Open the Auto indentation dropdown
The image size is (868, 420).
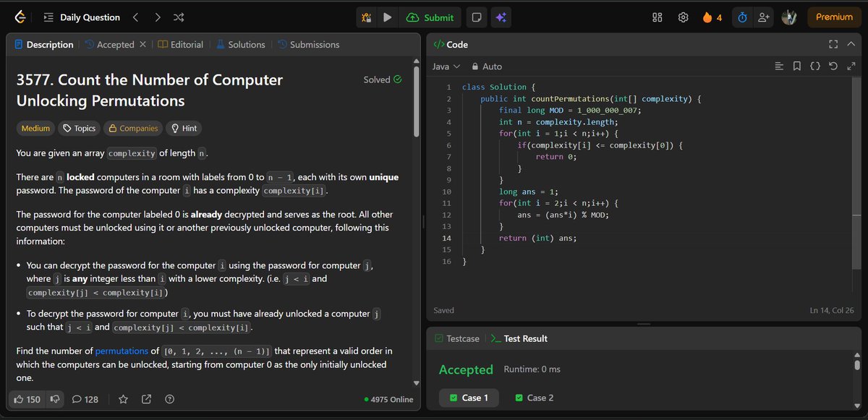[486, 66]
